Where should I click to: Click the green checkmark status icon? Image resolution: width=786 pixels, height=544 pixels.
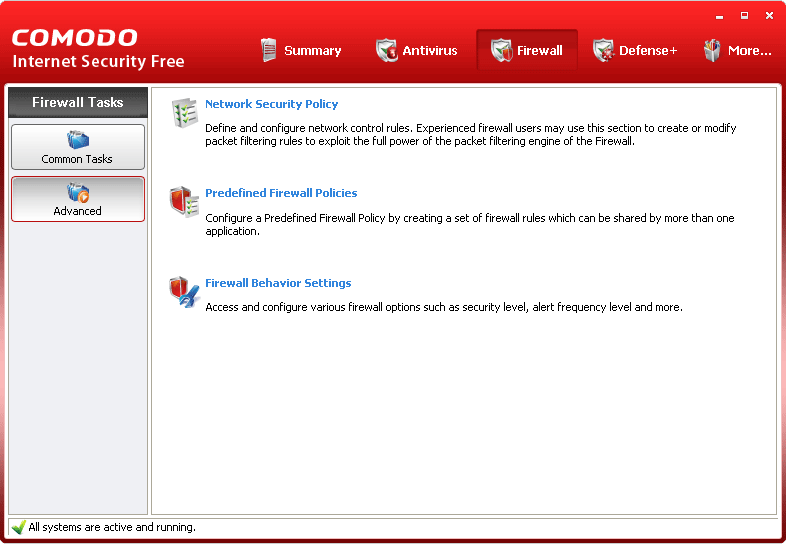point(19,527)
